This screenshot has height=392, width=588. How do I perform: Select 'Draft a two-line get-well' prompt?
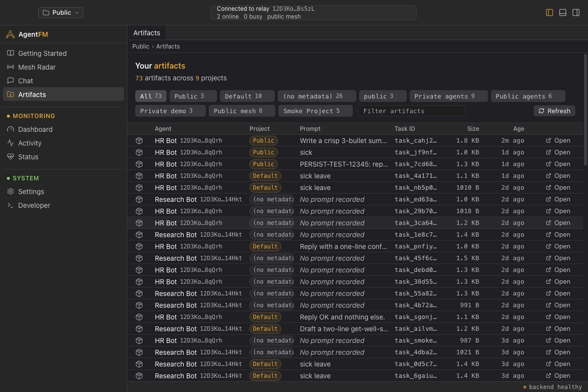tap(344, 329)
